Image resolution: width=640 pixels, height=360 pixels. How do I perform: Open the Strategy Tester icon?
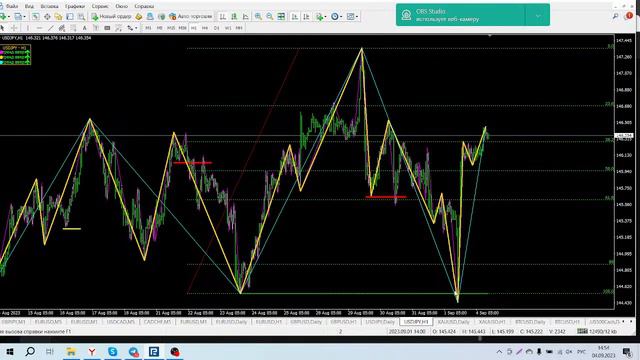(81, 16)
